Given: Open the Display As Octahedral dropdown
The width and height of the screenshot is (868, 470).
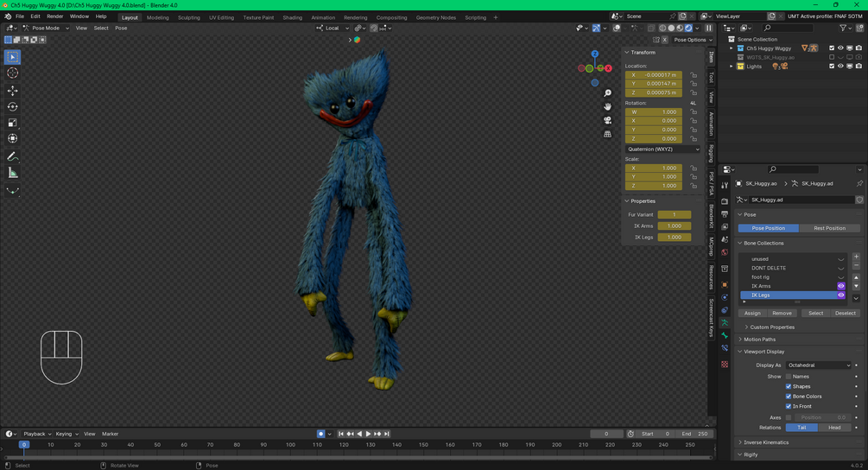Looking at the screenshot, I should [x=818, y=365].
